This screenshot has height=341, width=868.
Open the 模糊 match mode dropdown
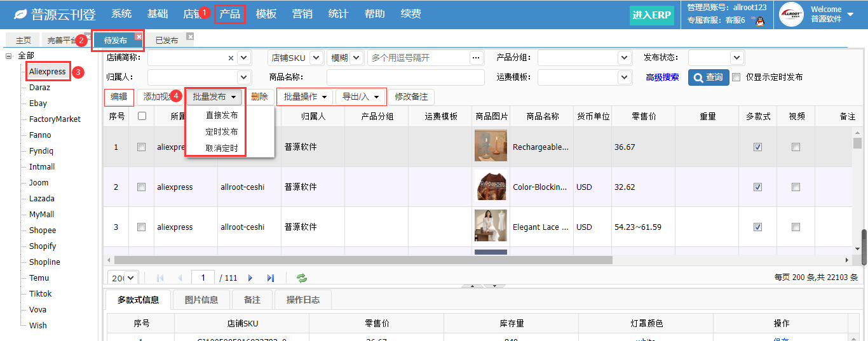click(356, 58)
